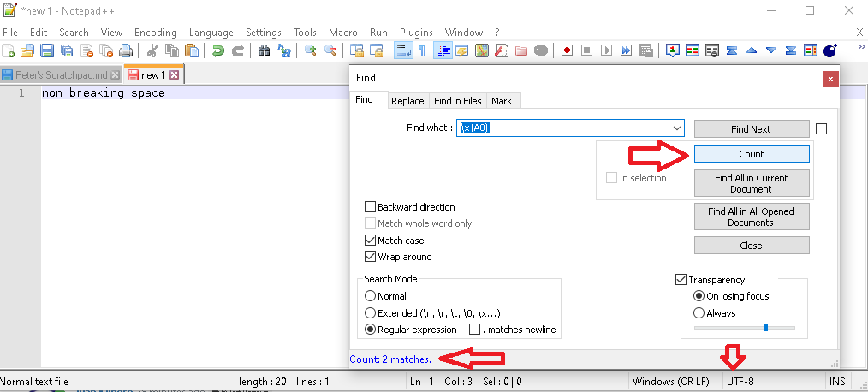Viewport: 868px width, 392px height.
Task: Click the Find Next button
Action: [x=752, y=129]
